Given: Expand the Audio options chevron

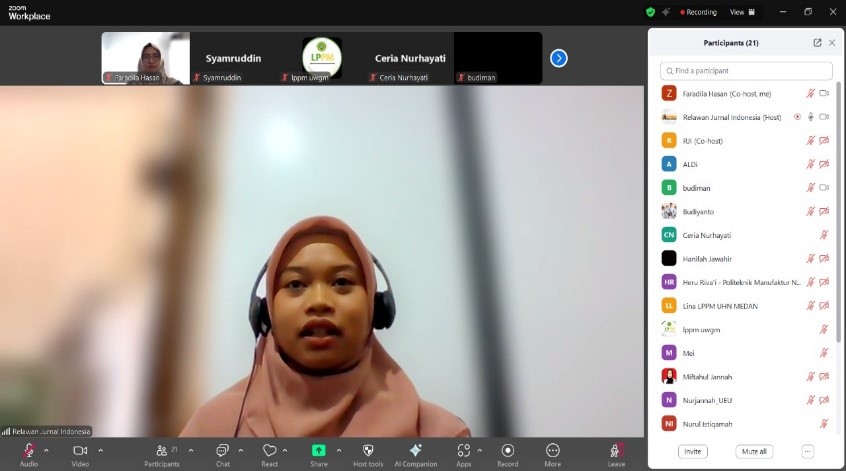Looking at the screenshot, I should coord(46,450).
